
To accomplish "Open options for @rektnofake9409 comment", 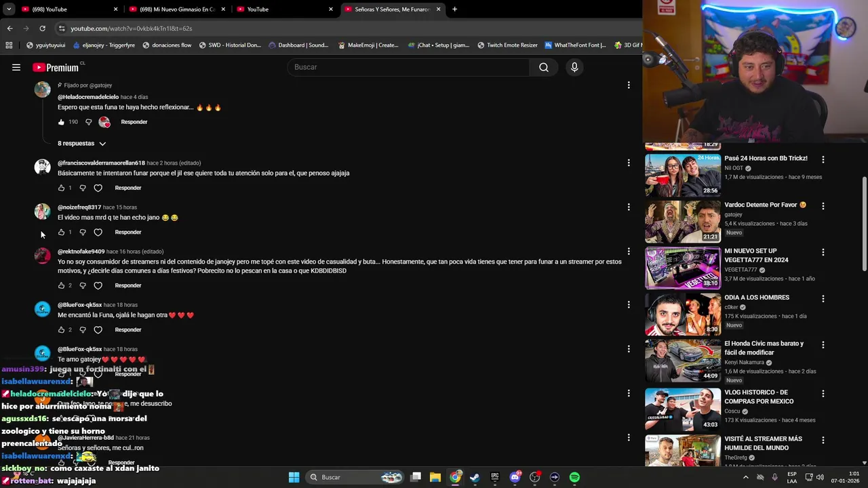I will (629, 251).
